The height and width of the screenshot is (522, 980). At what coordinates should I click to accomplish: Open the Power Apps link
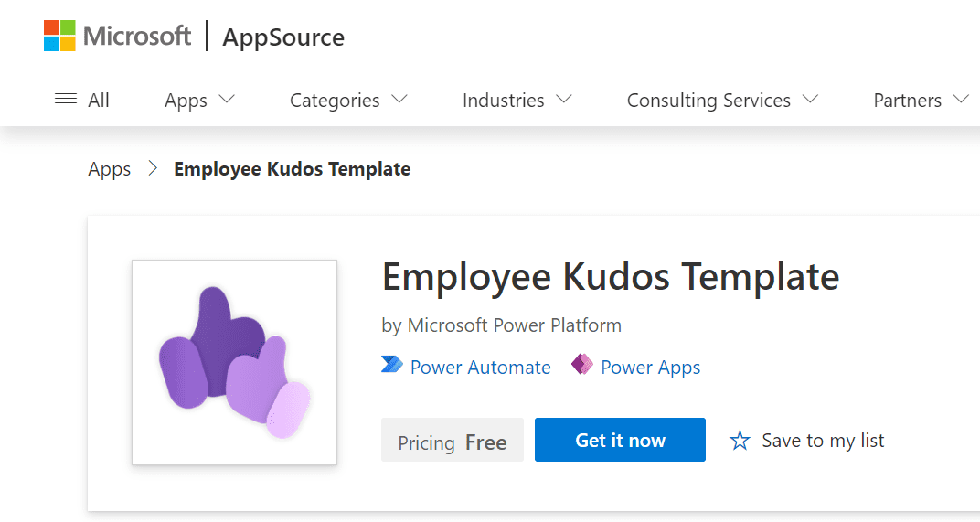[650, 368]
